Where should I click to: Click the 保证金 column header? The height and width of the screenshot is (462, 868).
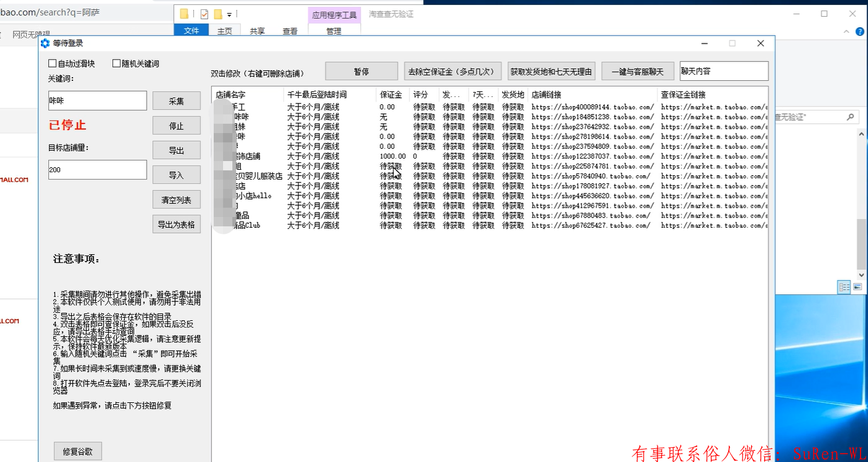tap(393, 95)
